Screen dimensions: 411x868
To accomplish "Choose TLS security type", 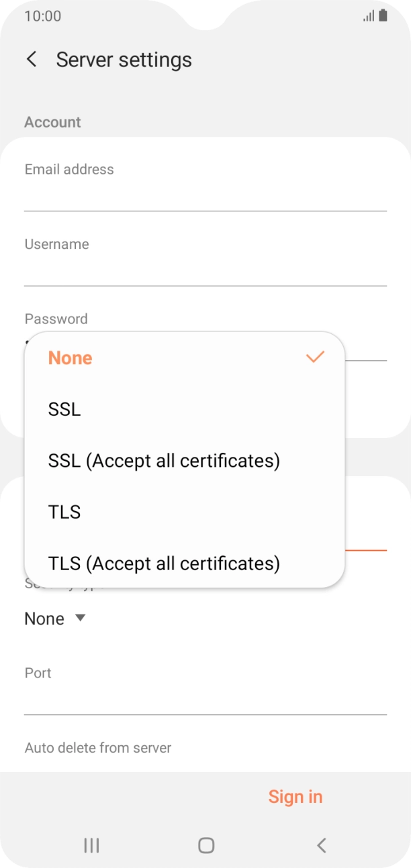I will pyautogui.click(x=64, y=512).
